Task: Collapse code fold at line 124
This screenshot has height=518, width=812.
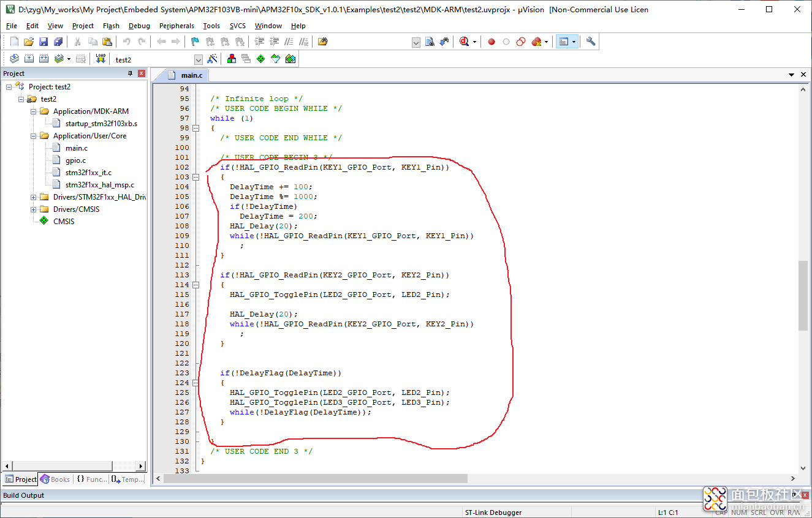Action: 196,383
